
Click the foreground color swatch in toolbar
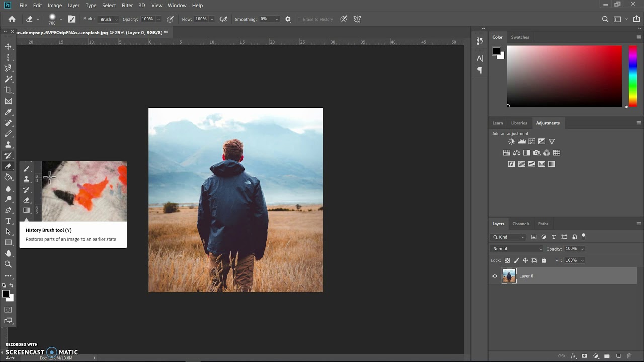(6, 294)
